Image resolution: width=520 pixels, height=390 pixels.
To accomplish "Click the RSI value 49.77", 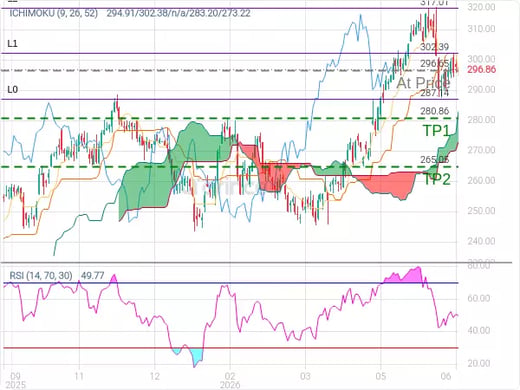I will tap(92, 275).
